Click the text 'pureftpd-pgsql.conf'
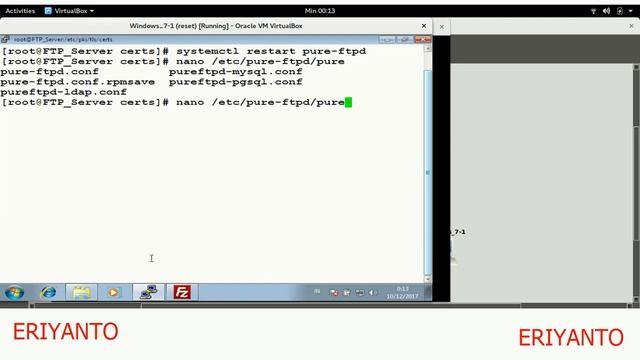 pyautogui.click(x=236, y=82)
